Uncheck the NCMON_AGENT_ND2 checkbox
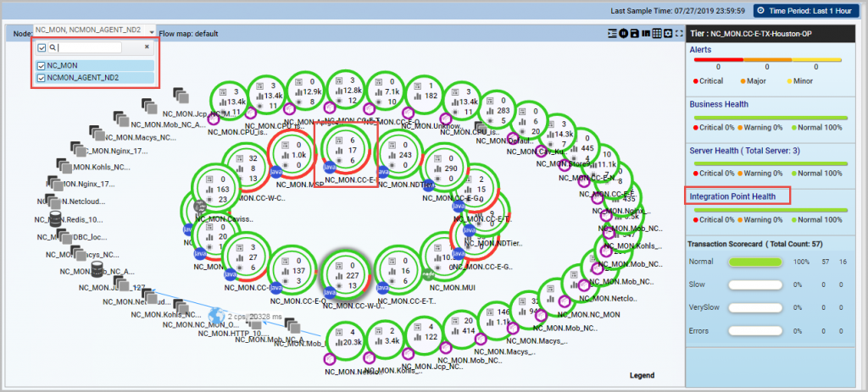 click(x=41, y=78)
